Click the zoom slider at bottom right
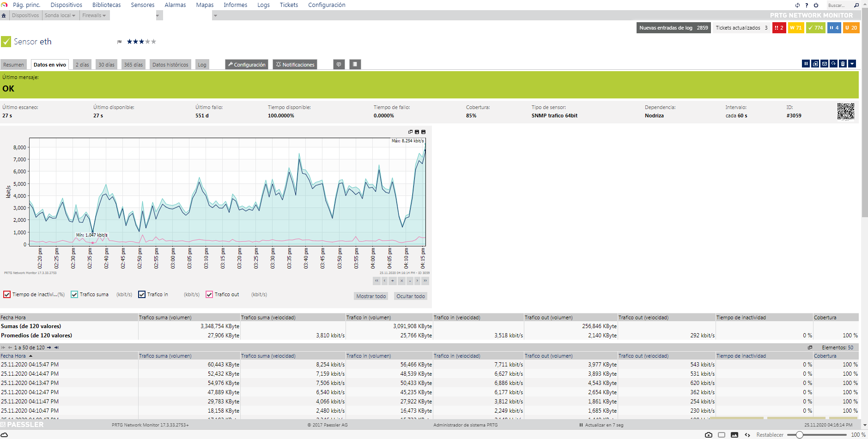The width and height of the screenshot is (868, 439). 800,435
